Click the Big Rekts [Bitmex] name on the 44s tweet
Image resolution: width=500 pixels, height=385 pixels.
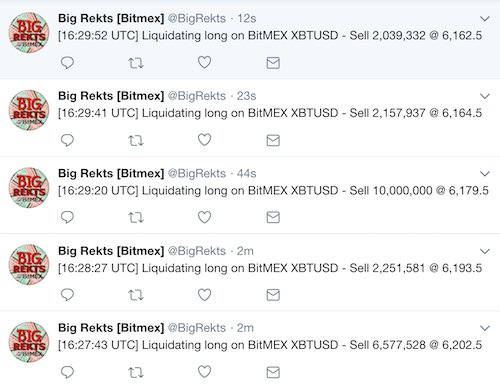pyautogui.click(x=111, y=173)
